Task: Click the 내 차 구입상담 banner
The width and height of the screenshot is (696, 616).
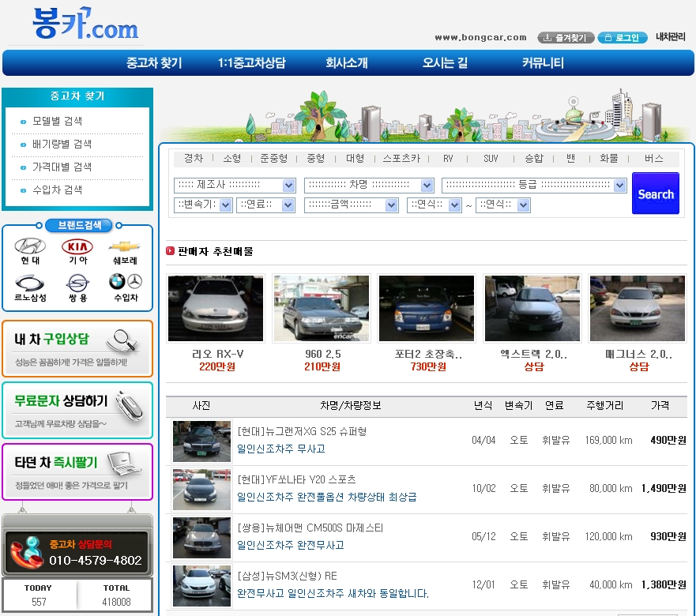Action: pyautogui.click(x=77, y=349)
